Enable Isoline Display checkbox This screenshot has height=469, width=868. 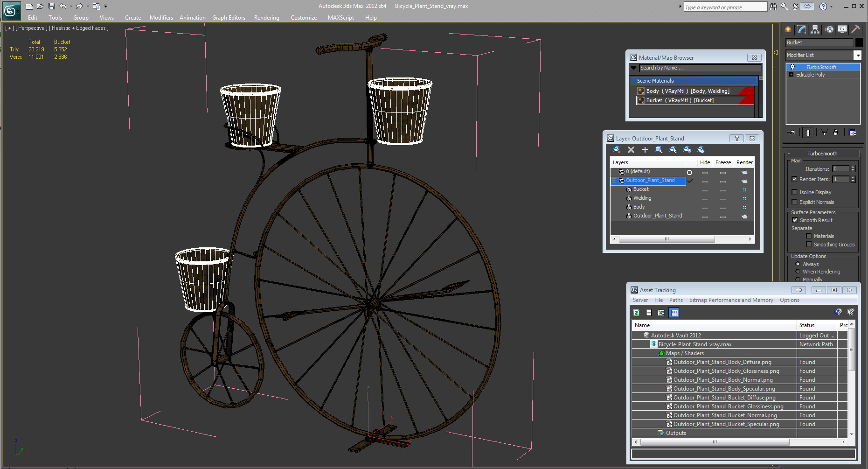(795, 192)
